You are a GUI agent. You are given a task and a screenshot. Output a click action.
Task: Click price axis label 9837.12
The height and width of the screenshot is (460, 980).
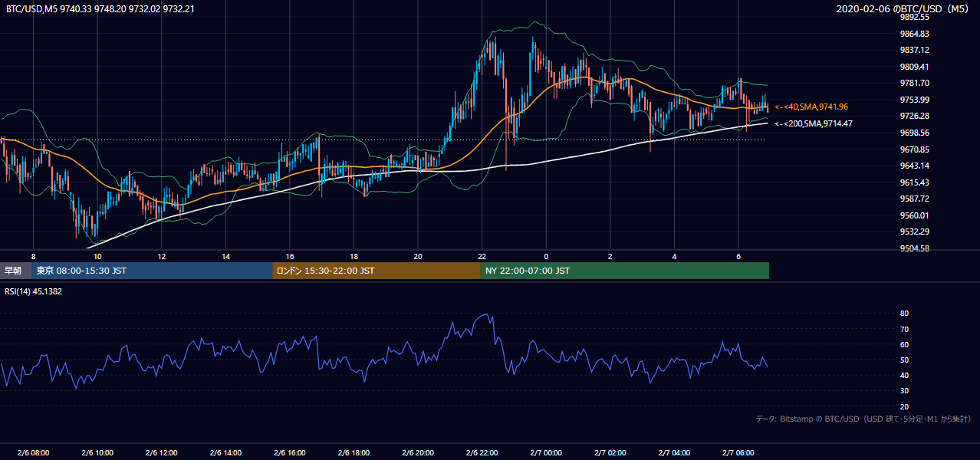pos(915,50)
